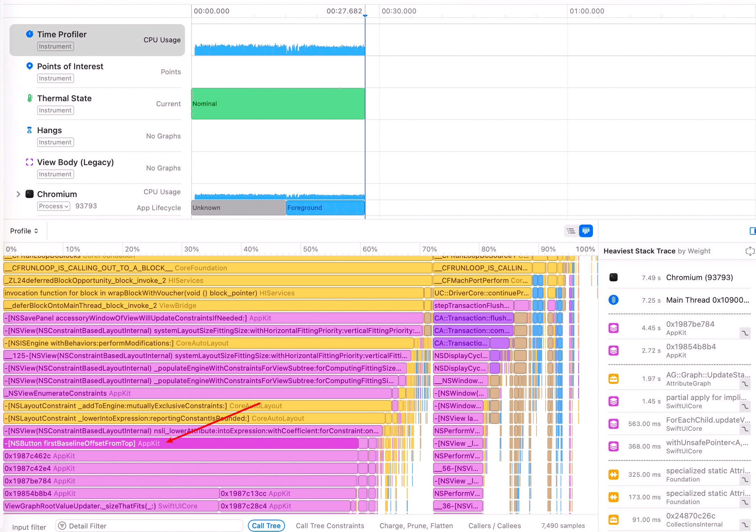The width and height of the screenshot is (756, 532).
Task: Switch to call tree list view
Action: point(571,231)
